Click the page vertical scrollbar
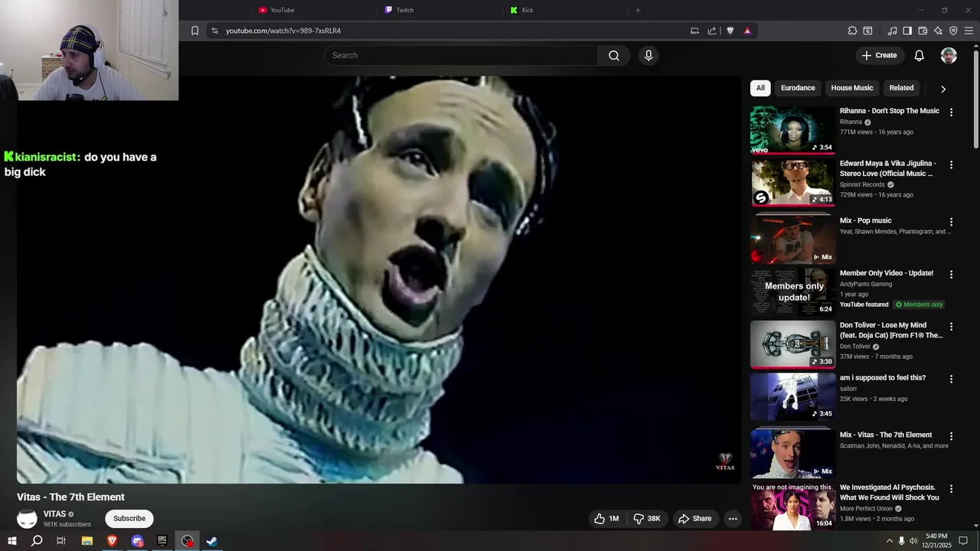Viewport: 980px width, 551px height. [975, 99]
